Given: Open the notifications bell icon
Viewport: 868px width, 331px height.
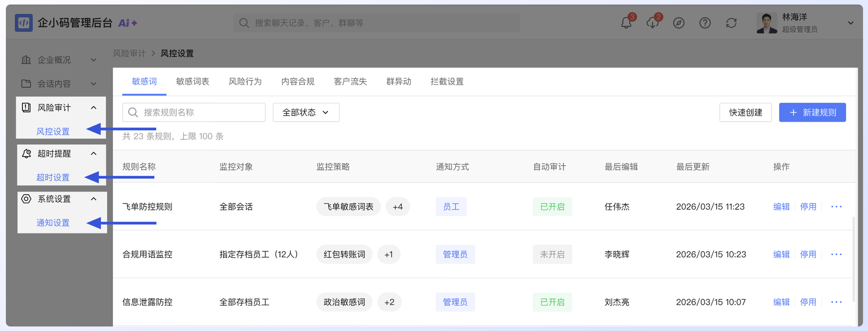Looking at the screenshot, I should coord(626,23).
